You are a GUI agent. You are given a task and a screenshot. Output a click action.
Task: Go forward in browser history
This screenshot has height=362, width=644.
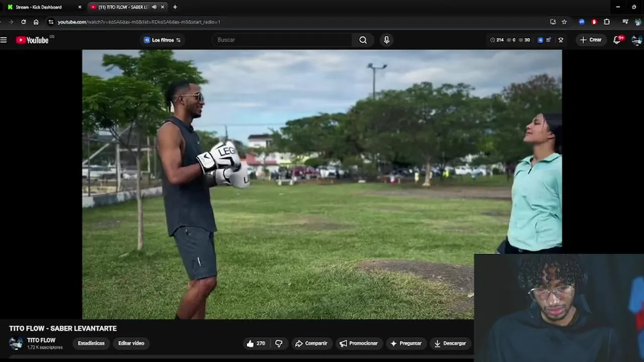pyautogui.click(x=11, y=22)
